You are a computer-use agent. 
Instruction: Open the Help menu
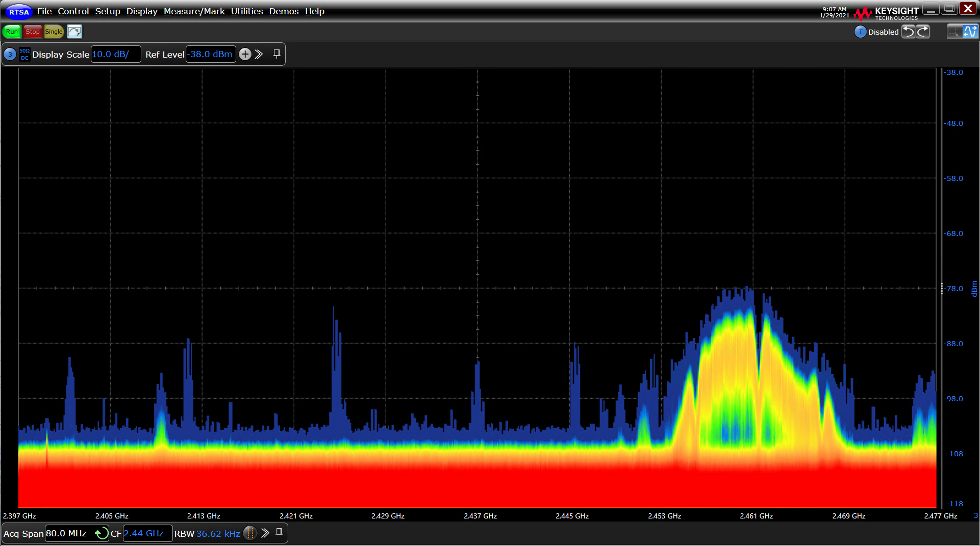[x=315, y=11]
